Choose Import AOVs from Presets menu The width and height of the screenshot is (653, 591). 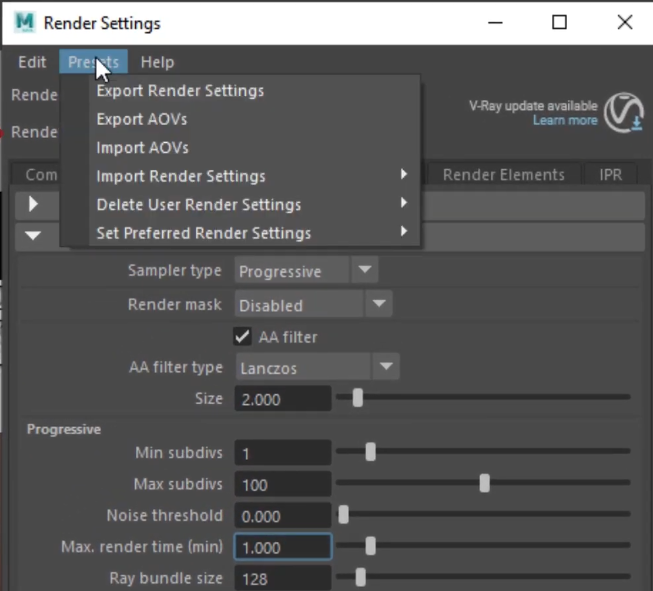[142, 148]
